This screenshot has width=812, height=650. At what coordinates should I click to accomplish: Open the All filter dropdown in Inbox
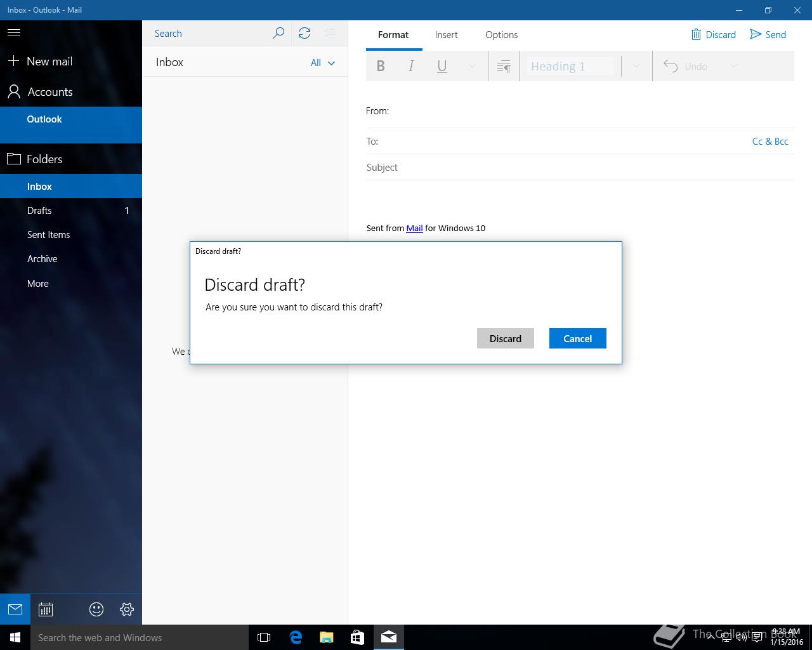[323, 62]
